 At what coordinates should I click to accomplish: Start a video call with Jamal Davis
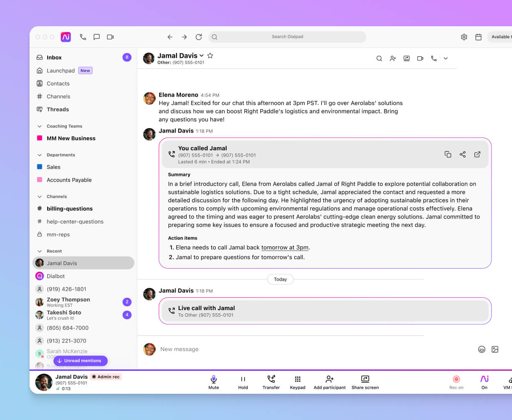pos(420,58)
